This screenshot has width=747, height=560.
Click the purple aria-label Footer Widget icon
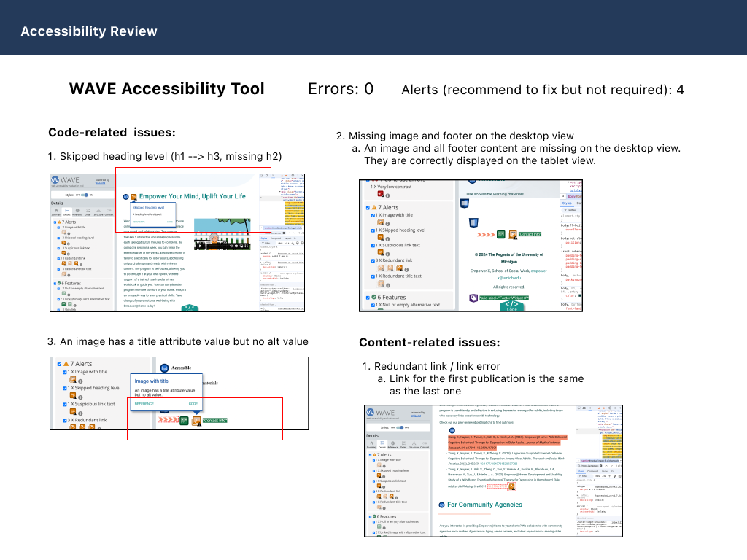[473, 297]
